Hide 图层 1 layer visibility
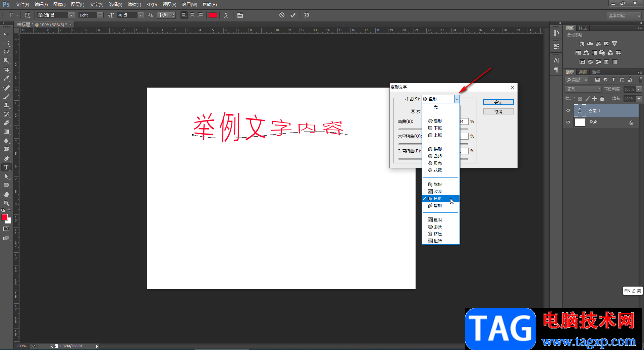This screenshot has width=644, height=350. [568, 111]
